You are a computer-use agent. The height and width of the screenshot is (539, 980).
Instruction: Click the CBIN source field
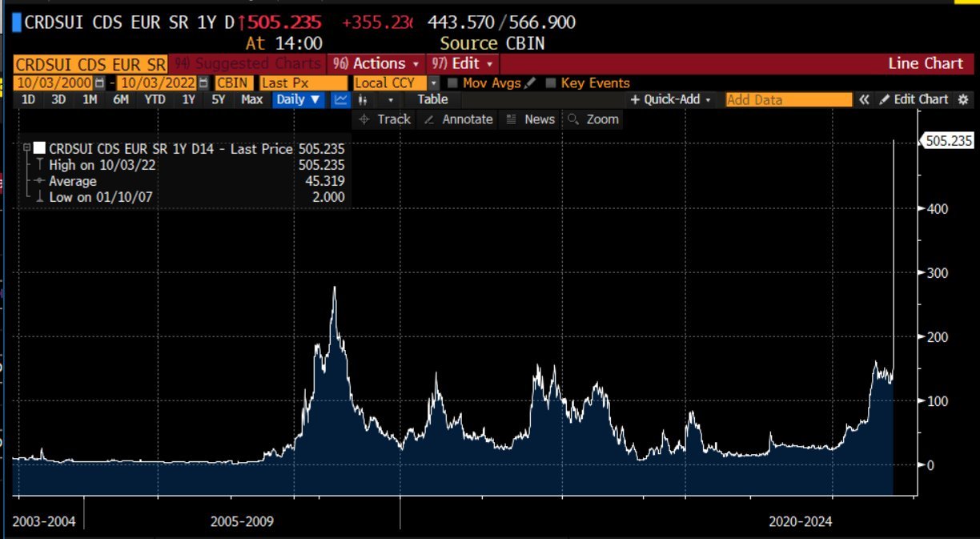tap(234, 82)
